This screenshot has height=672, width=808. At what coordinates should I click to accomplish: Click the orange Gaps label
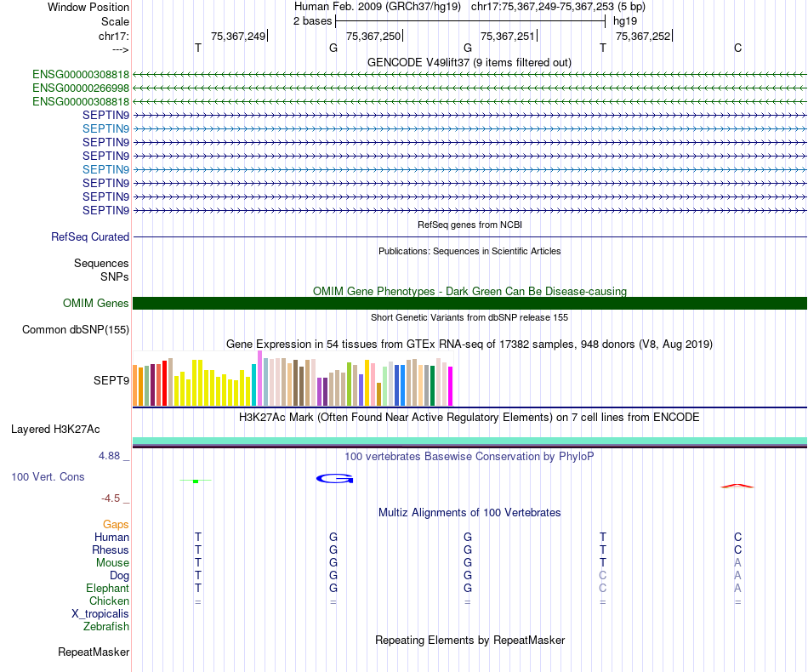pos(116,524)
